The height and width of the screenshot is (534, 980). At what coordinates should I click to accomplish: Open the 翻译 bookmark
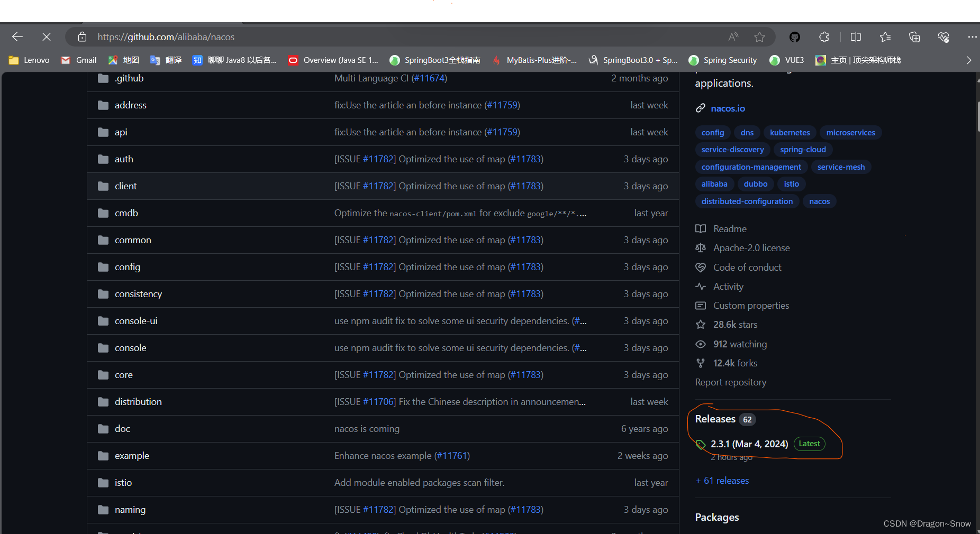tap(166, 60)
